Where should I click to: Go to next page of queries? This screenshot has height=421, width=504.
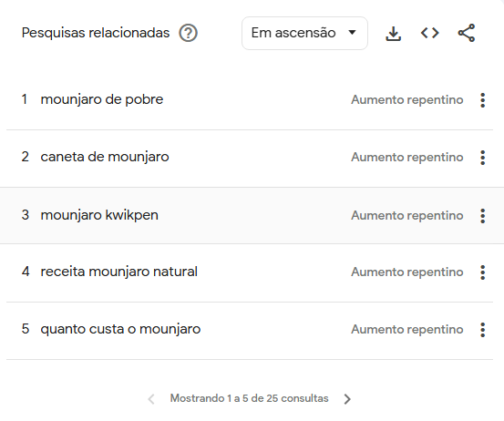pyautogui.click(x=347, y=399)
